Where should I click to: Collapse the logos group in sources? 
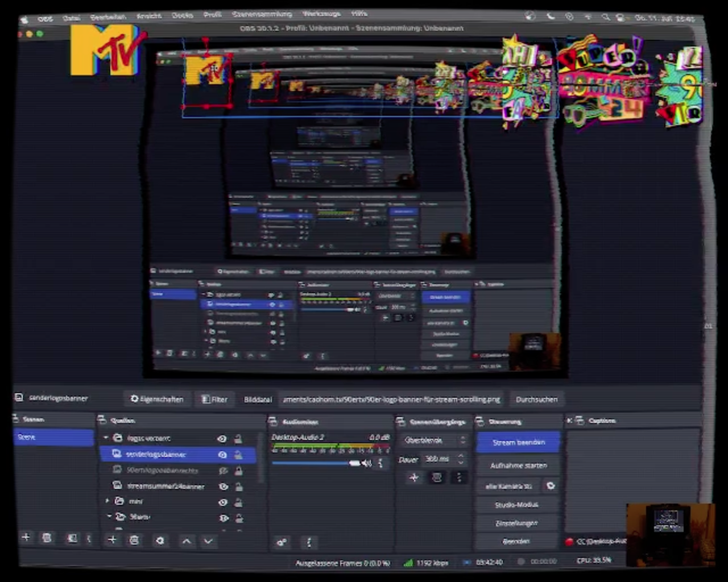[106, 438]
